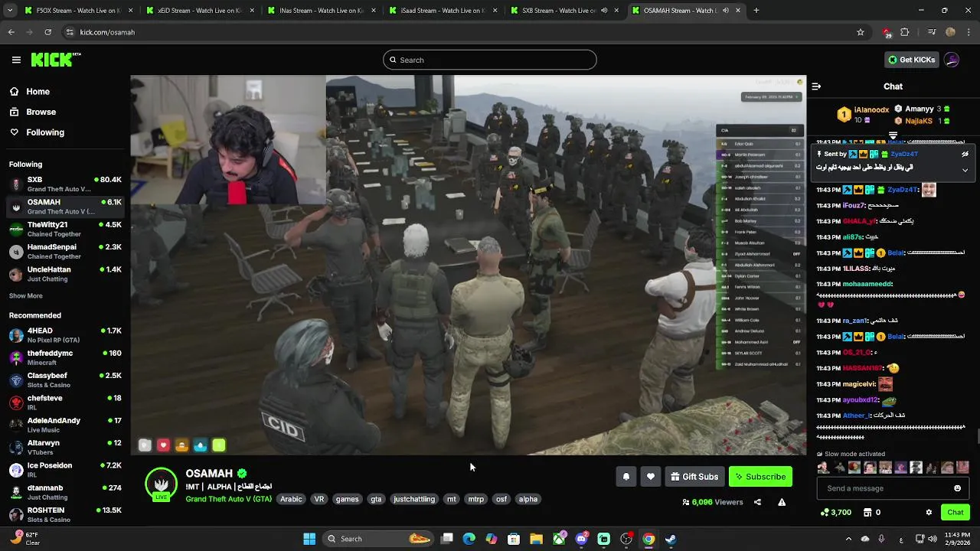Viewport: 980px width, 551px height.
Task: Open a new browser tab
Action: pos(756,11)
